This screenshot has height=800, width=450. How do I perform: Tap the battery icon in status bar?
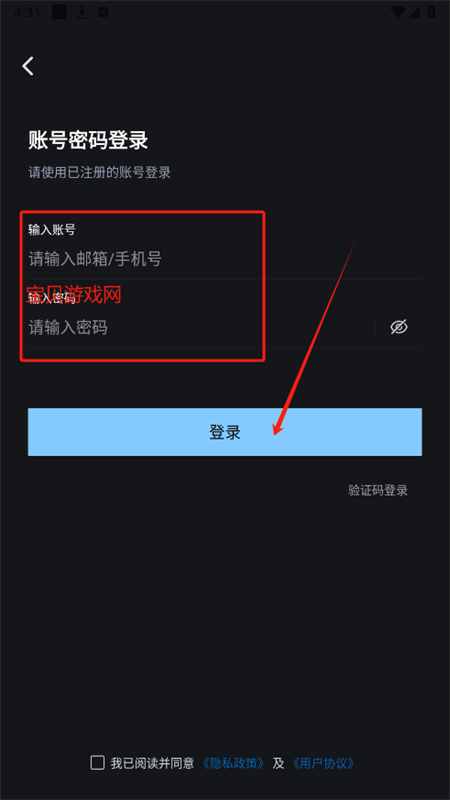click(432, 12)
